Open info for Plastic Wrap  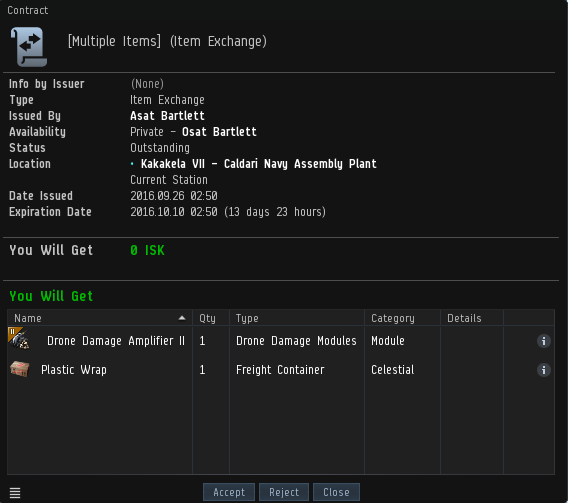[x=543, y=370]
